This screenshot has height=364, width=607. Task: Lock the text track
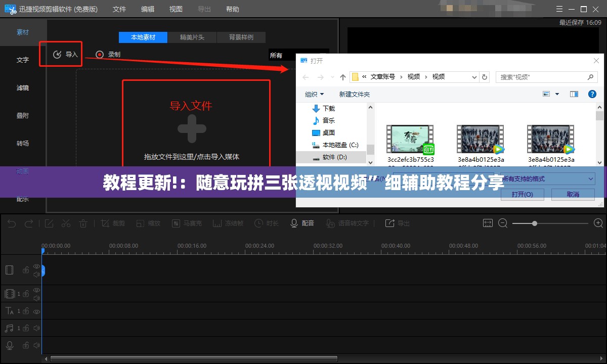click(26, 311)
